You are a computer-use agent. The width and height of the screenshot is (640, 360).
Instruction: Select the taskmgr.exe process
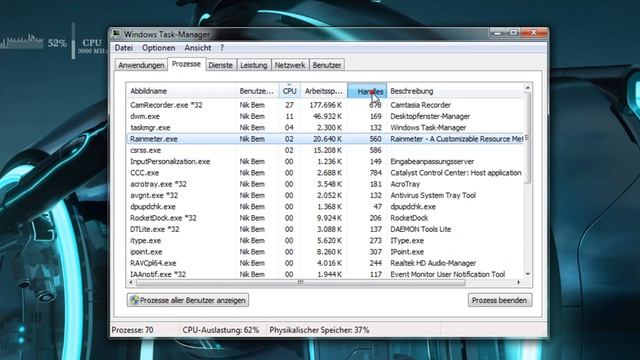tap(325, 128)
